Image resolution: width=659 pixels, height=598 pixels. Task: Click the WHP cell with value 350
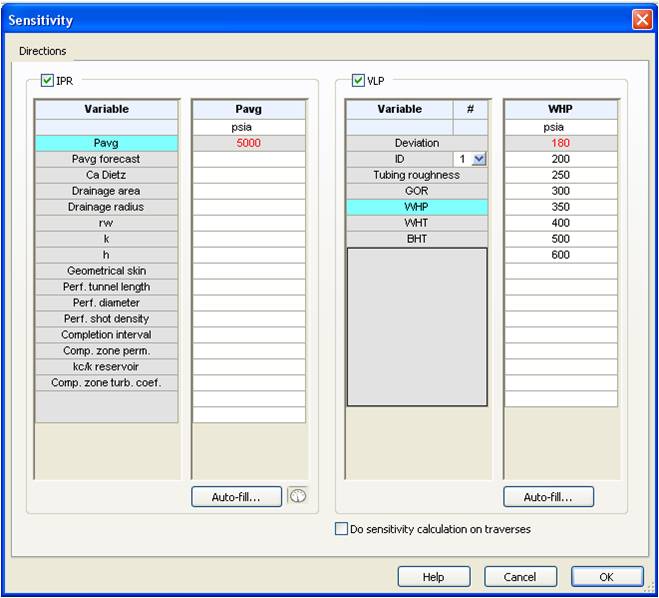(560, 207)
